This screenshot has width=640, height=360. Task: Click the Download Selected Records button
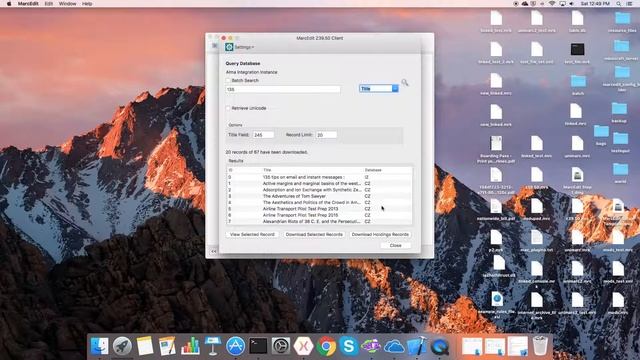tap(314, 234)
